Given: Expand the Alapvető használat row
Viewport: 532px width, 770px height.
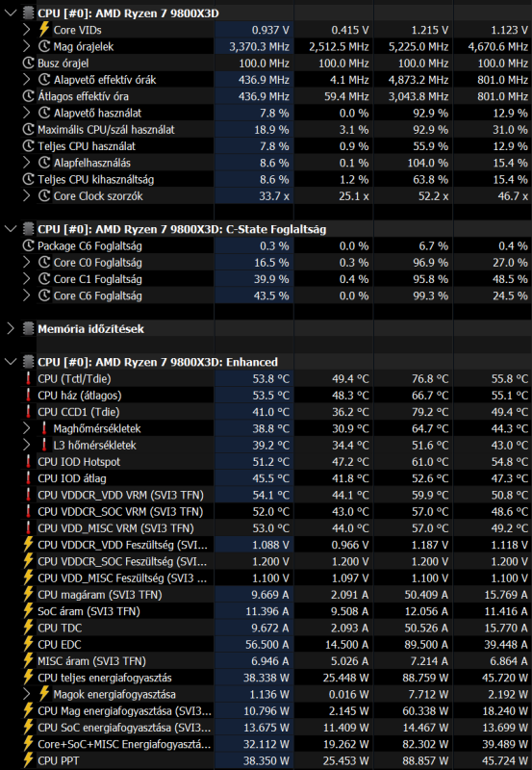Looking at the screenshot, I should (27, 113).
